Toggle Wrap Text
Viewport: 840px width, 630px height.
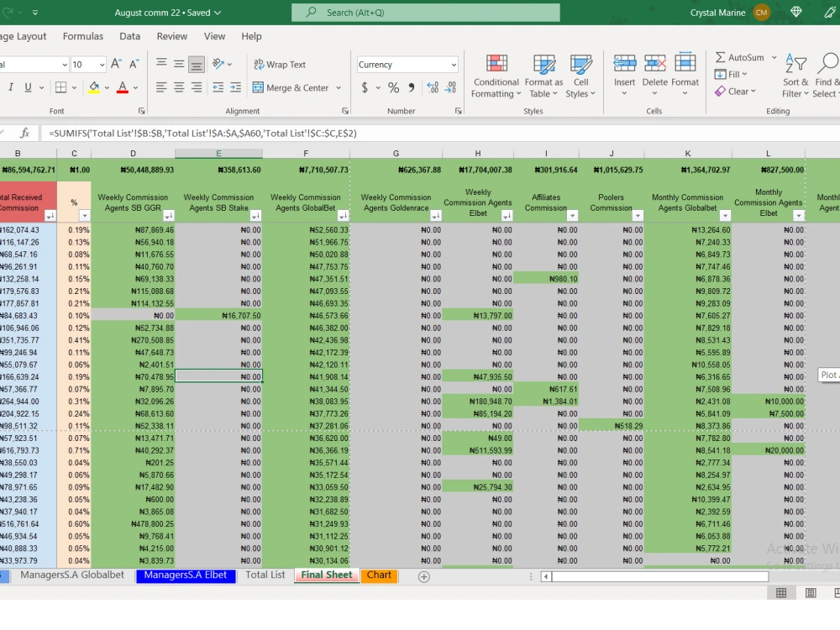[280, 65]
